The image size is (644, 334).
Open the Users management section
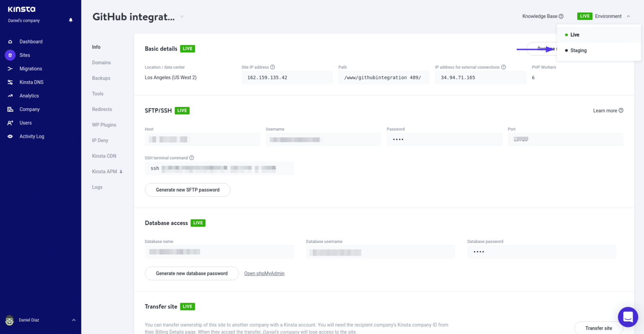tap(25, 123)
